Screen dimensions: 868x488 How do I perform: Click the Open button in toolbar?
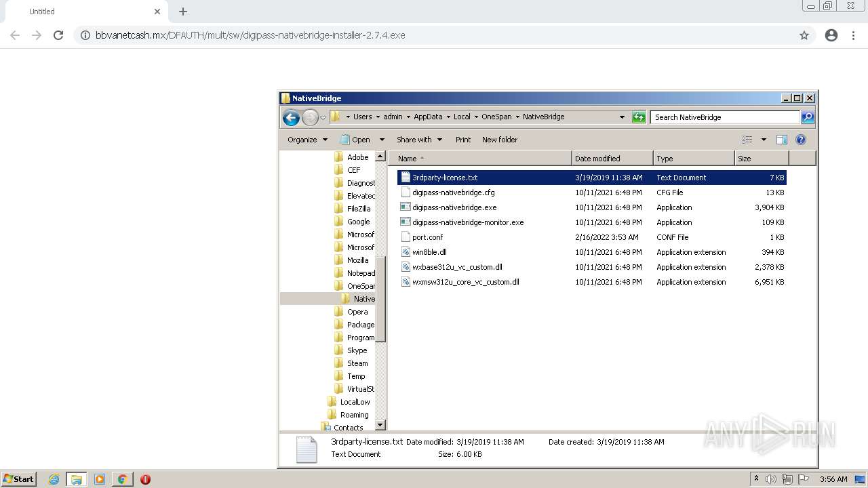click(355, 140)
